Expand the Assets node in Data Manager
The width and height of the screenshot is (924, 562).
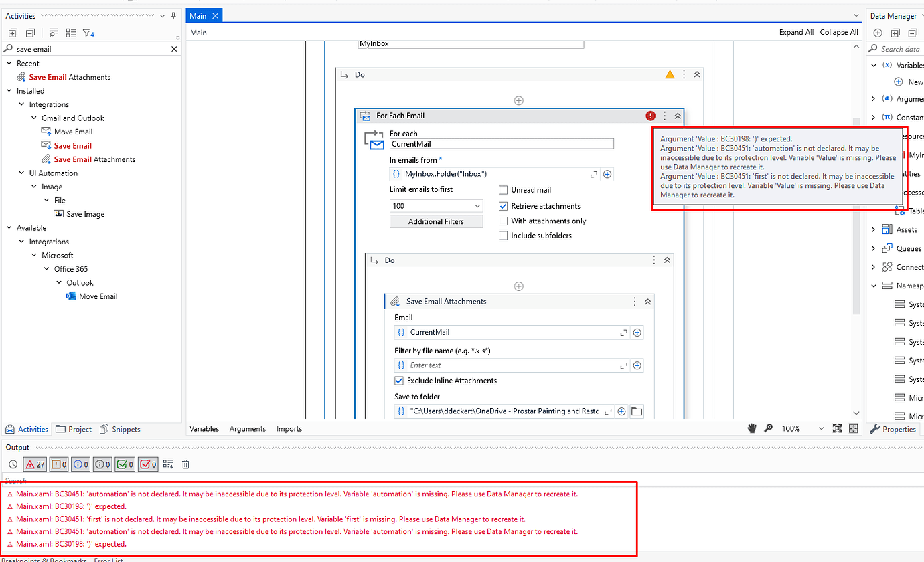(x=874, y=229)
